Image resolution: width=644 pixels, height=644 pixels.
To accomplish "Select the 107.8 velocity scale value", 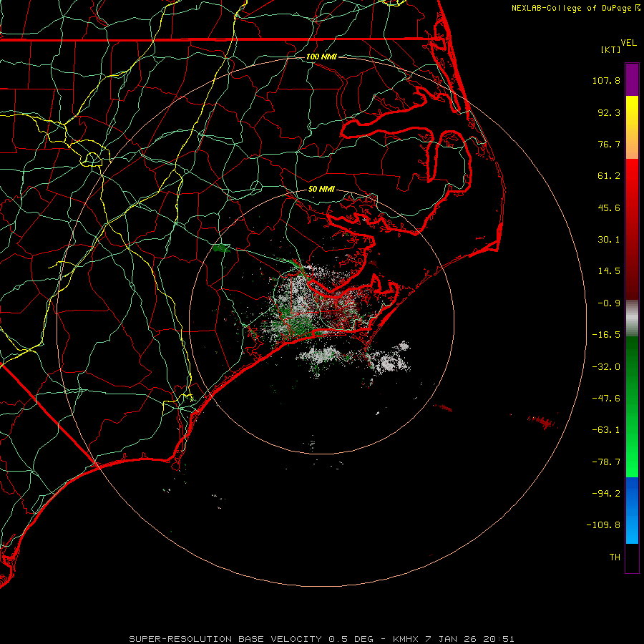I will tap(606, 80).
